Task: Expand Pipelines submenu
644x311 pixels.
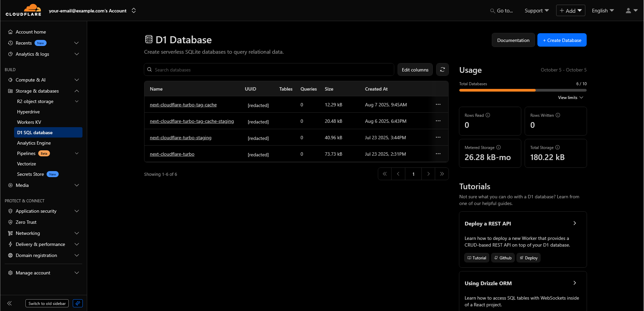Action: pyautogui.click(x=76, y=153)
